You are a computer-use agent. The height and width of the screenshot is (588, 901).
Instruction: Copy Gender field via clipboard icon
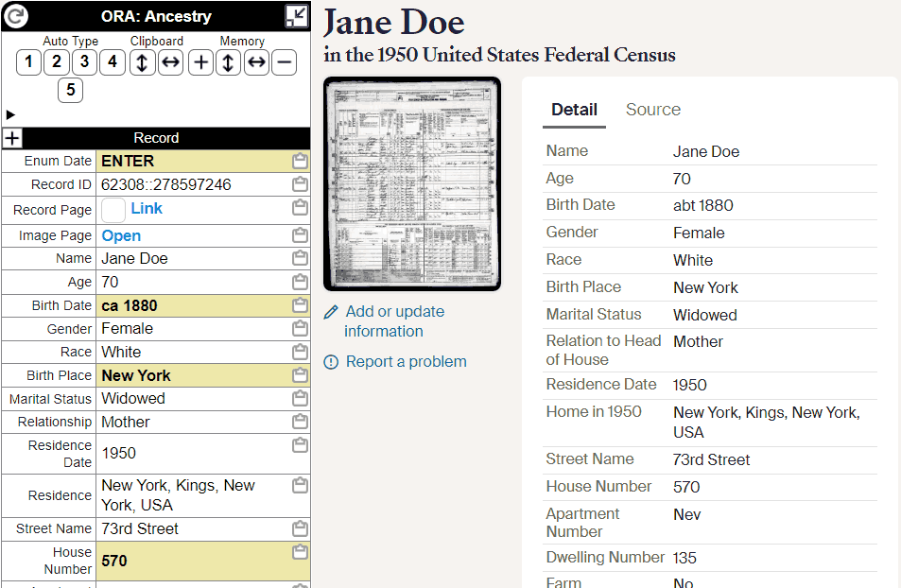click(x=300, y=328)
